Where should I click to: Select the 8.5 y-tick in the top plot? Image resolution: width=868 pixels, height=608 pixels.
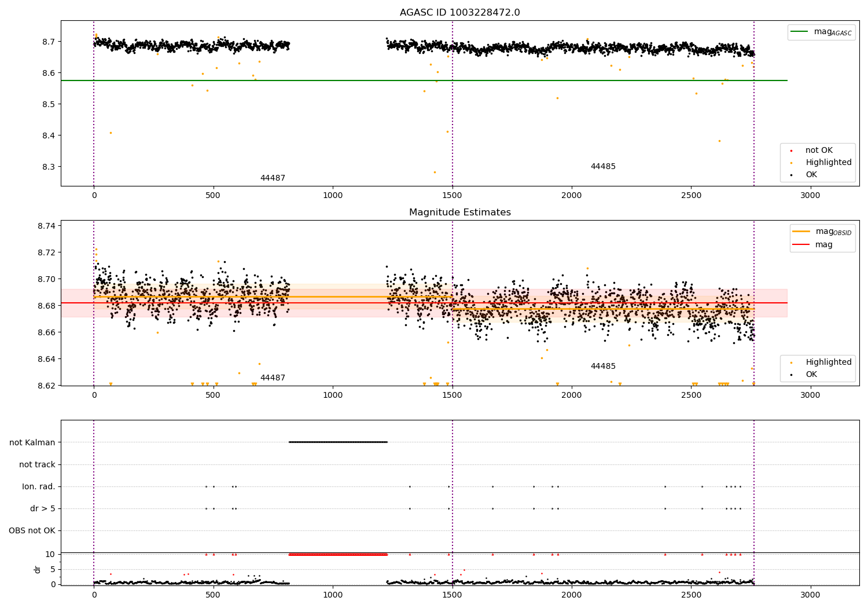point(49,104)
